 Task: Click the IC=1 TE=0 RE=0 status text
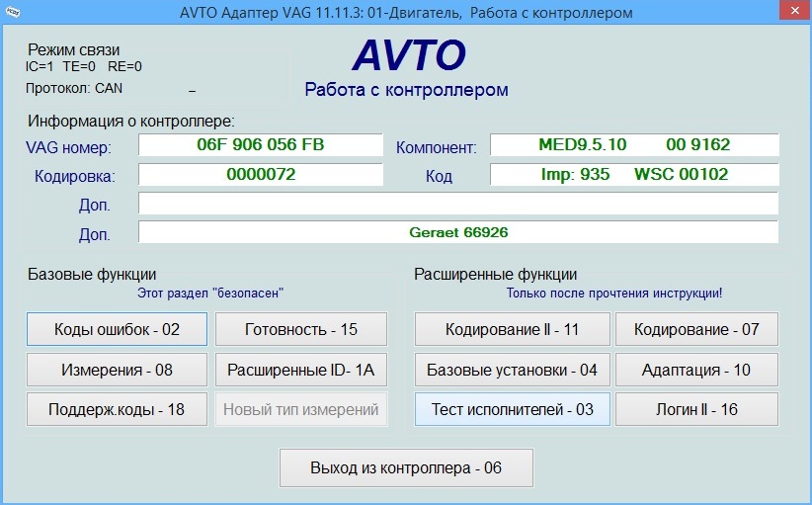(x=83, y=66)
